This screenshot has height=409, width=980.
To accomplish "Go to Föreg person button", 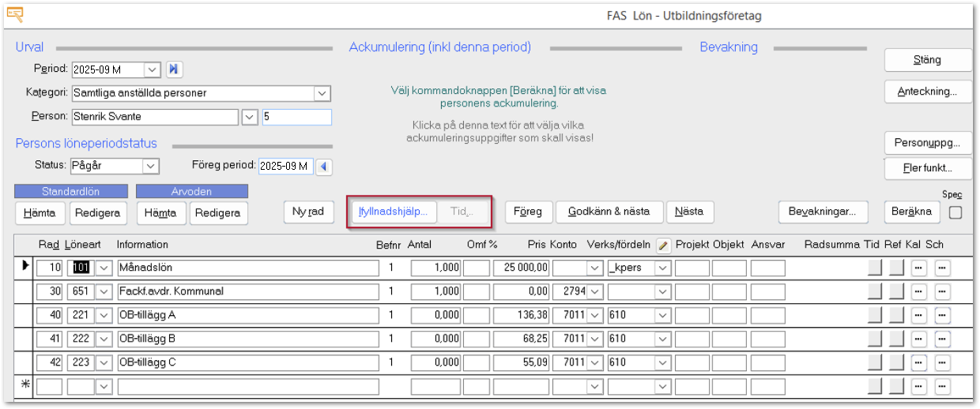I will [527, 212].
